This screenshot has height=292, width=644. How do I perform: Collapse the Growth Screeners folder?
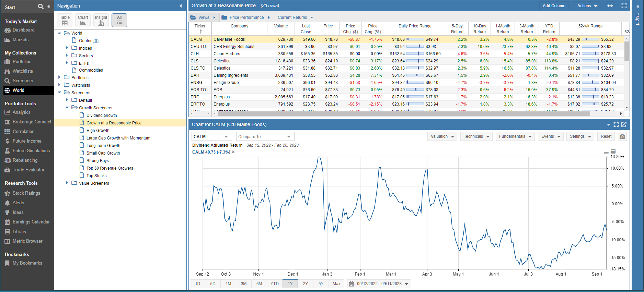(67, 108)
